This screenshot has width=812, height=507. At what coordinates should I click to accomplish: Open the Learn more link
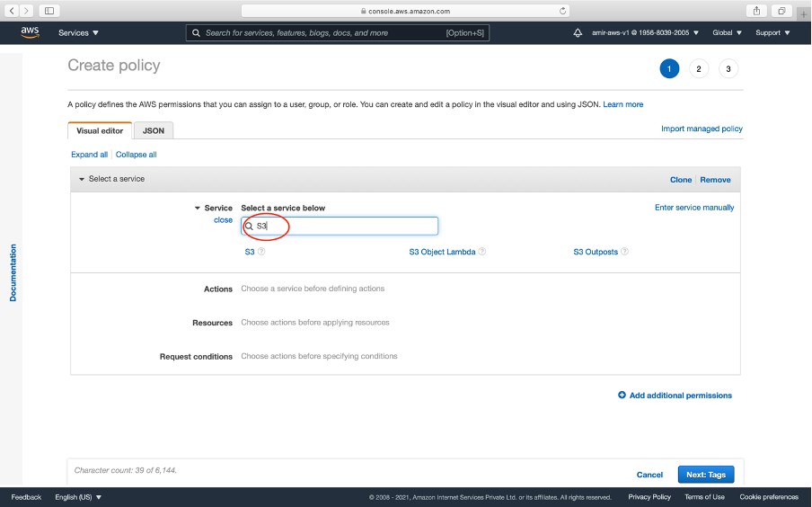[x=623, y=104]
